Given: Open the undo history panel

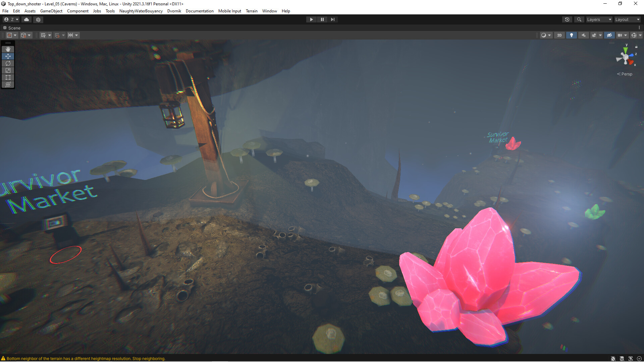Looking at the screenshot, I should [x=567, y=19].
